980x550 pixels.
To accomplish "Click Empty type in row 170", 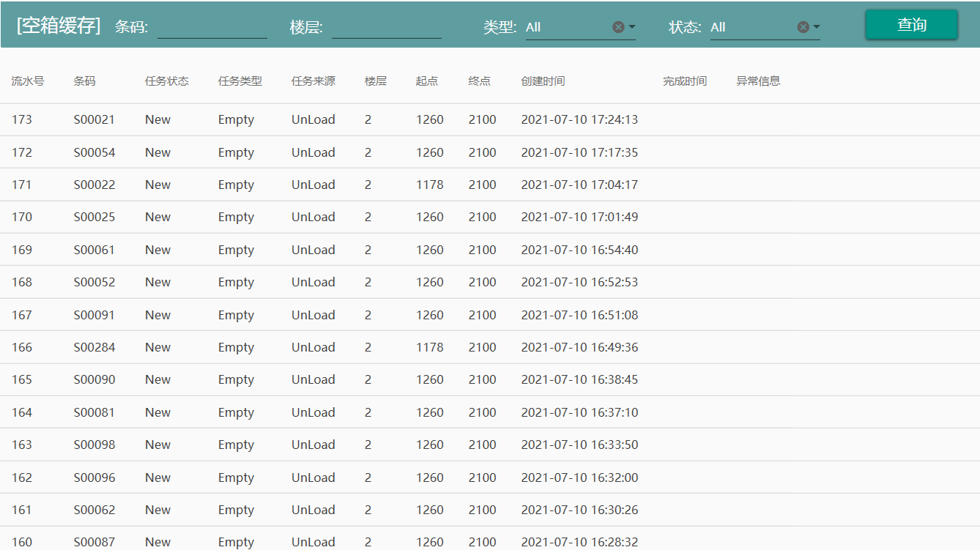I will [x=236, y=217].
